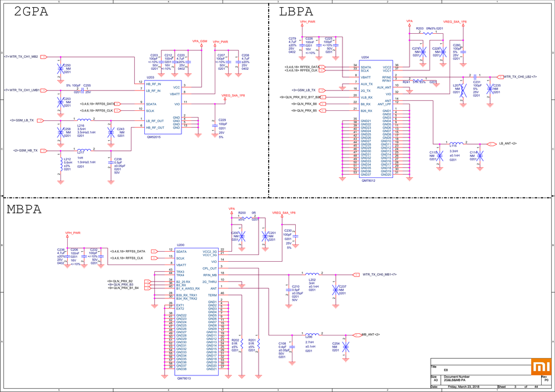
Task: Click the L207 inductor designator
Action: 457,85
